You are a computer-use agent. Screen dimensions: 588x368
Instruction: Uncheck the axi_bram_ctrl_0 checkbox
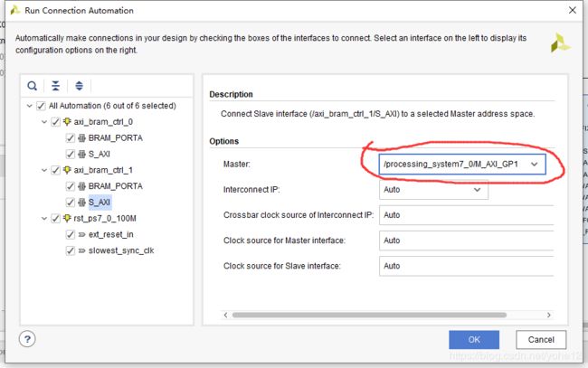tap(55, 122)
